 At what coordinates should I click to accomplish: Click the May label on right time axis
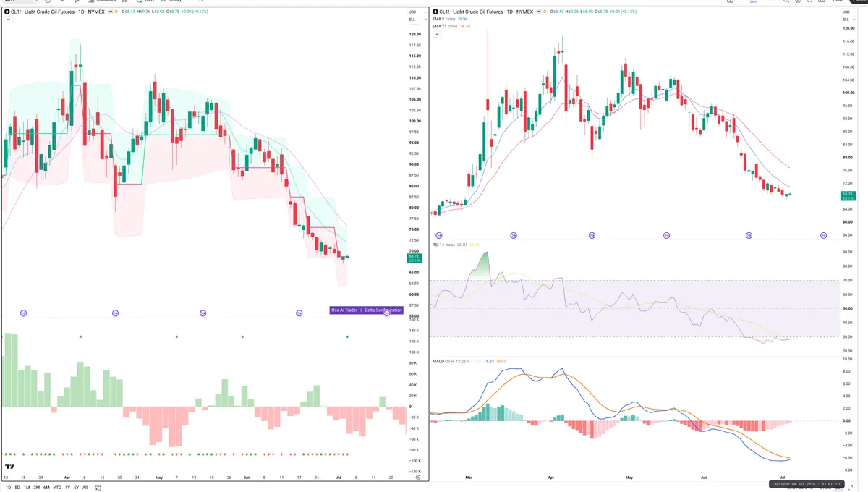pyautogui.click(x=629, y=478)
